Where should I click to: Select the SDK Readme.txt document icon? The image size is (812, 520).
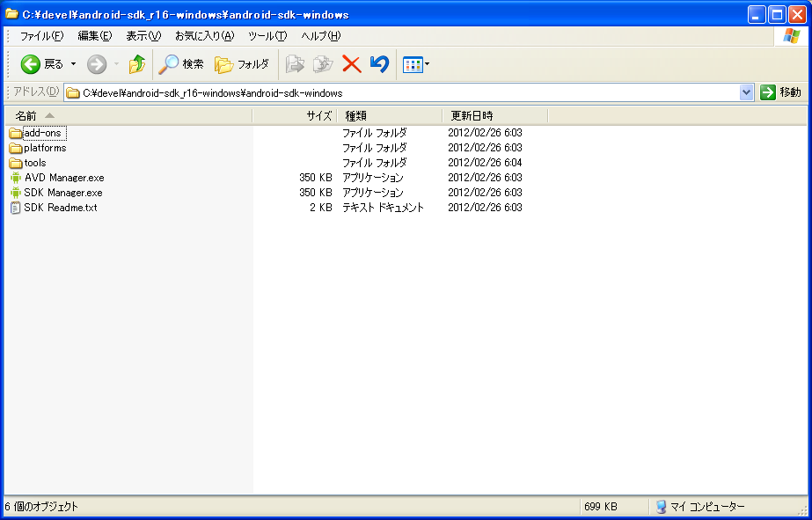(16, 208)
